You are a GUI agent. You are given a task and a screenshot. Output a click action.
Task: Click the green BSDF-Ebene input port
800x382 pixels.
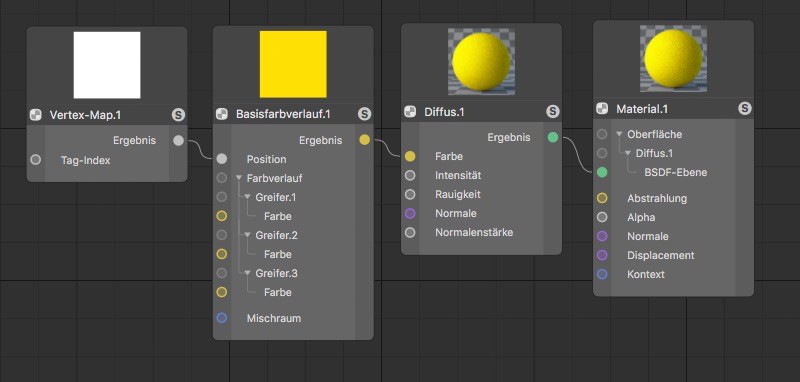(602, 172)
